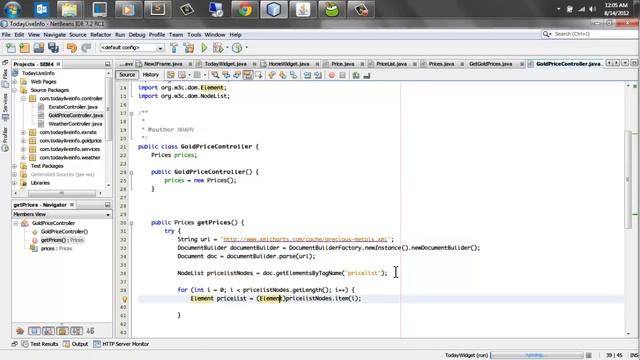640x360 pixels.
Task: Select WeatherController.java in Projects tree
Action: click(75, 124)
